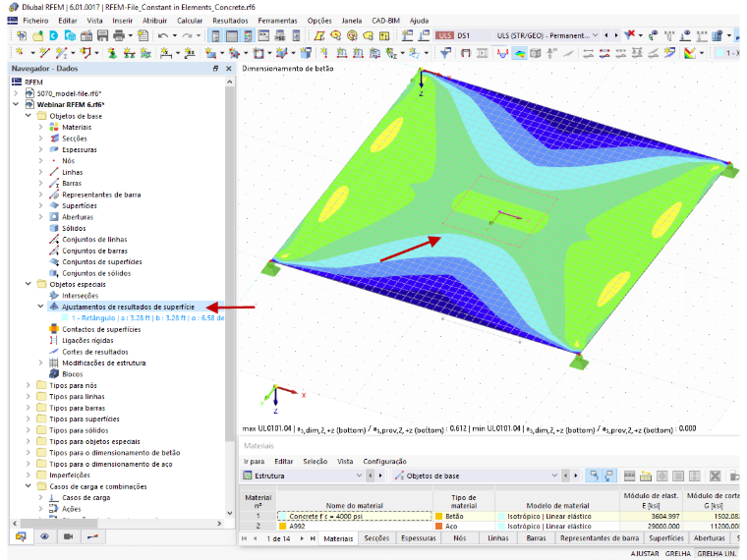Open the Ficheiro menu
Image resolution: width=747 pixels, height=560 pixels.
(x=35, y=21)
